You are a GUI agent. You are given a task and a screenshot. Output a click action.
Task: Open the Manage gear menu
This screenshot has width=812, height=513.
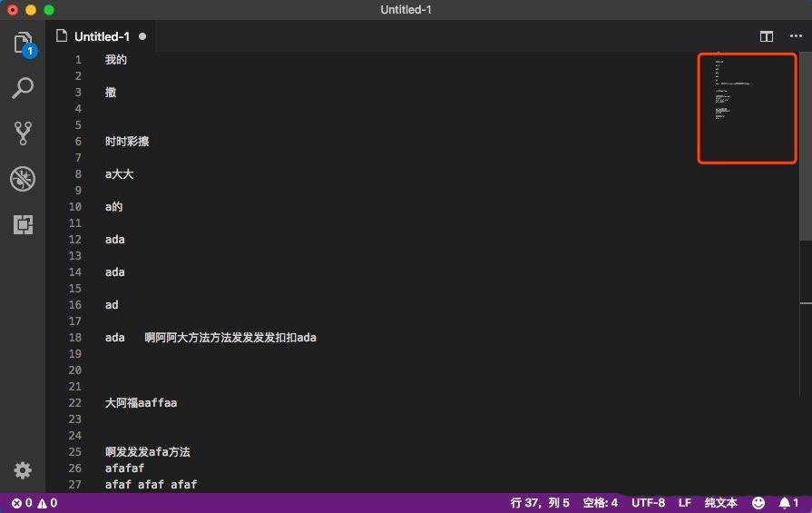pos(23,470)
